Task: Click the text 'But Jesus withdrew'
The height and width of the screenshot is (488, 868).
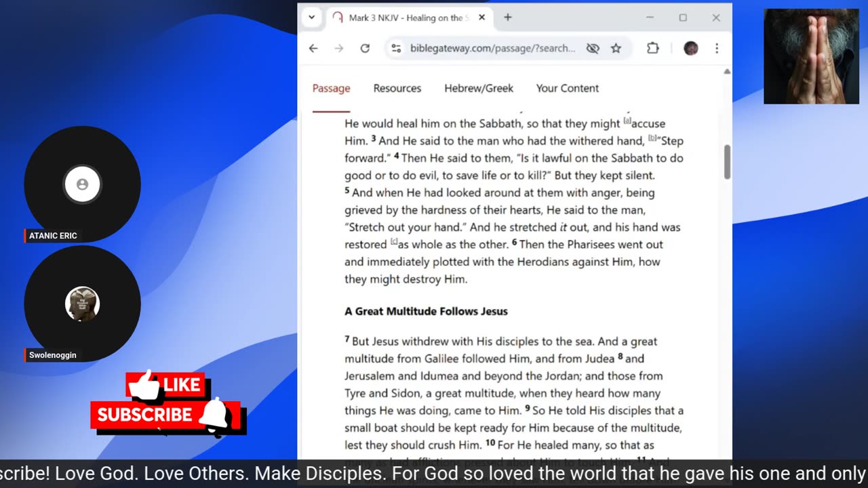Action: (x=397, y=342)
